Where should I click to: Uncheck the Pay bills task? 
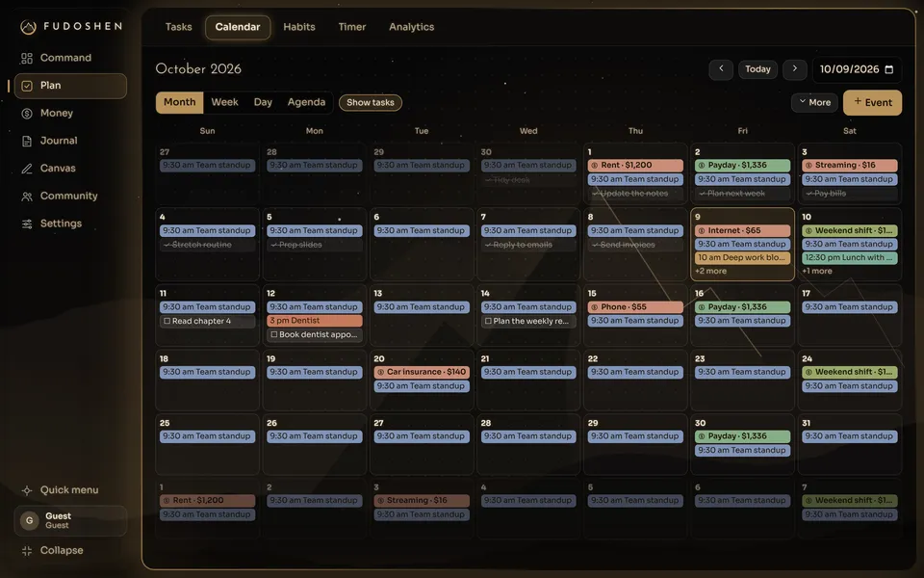pos(809,194)
